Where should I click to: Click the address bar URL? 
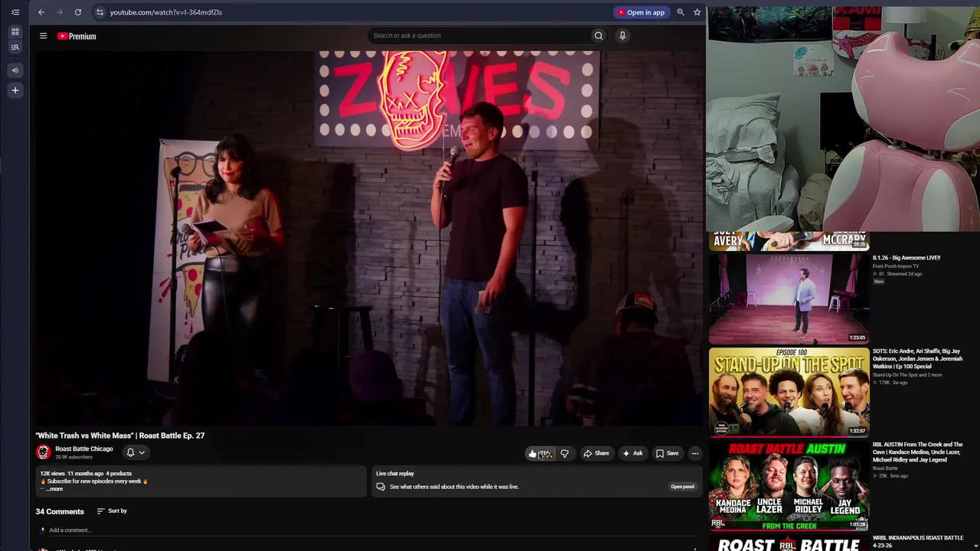(166, 12)
